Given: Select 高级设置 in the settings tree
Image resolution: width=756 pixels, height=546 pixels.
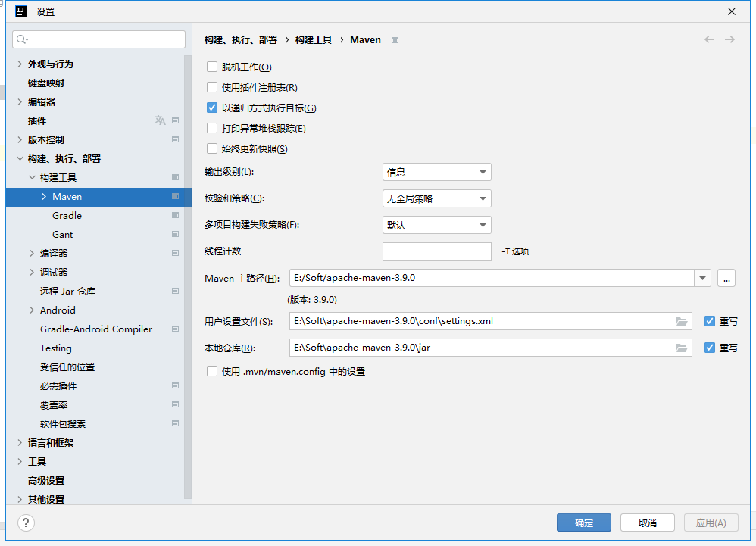Looking at the screenshot, I should coord(46,481).
